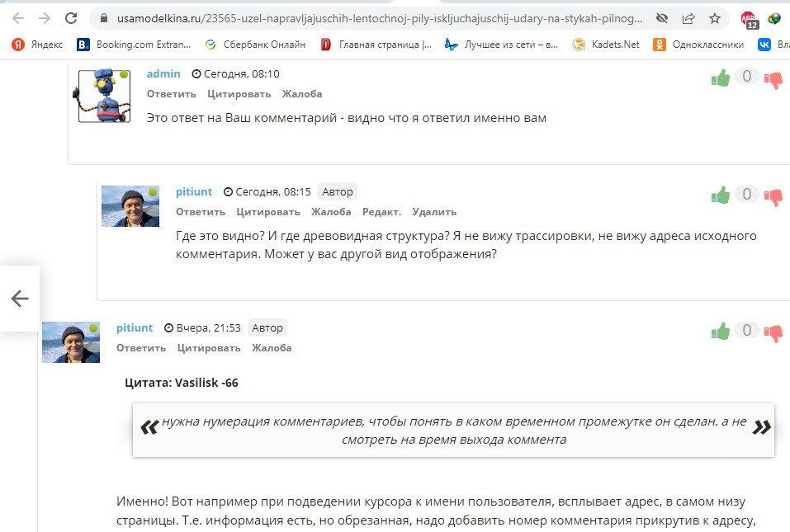Screen dimensions: 790x532
Task: Open the ABP extension icon
Action: (x=748, y=19)
